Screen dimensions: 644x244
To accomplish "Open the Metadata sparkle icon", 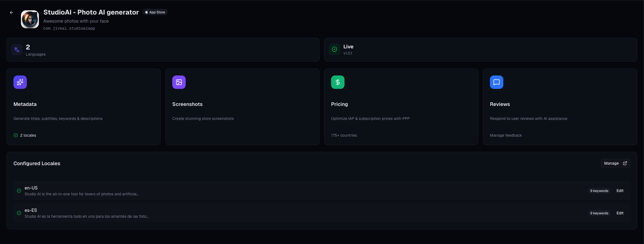I will pyautogui.click(x=20, y=82).
